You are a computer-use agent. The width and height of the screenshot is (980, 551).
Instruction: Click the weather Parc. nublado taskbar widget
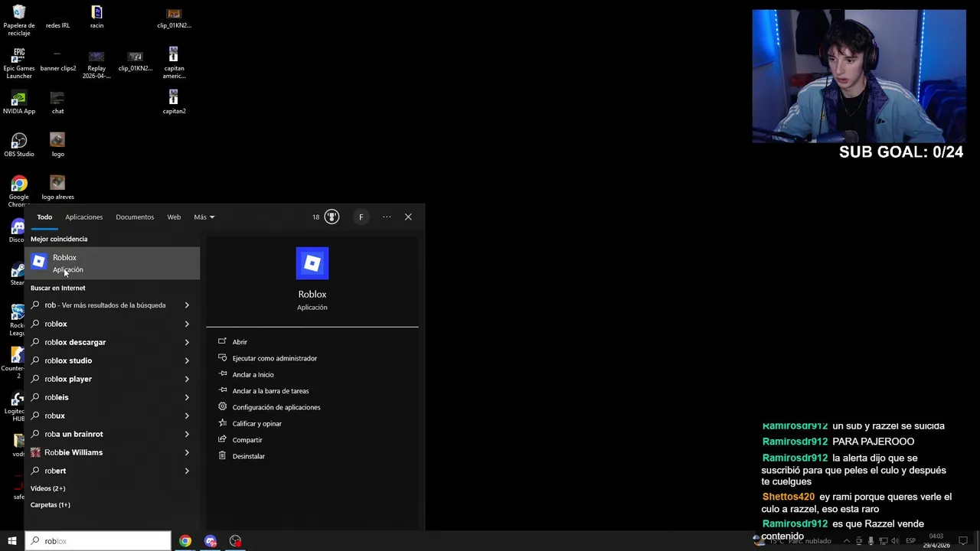794,541
